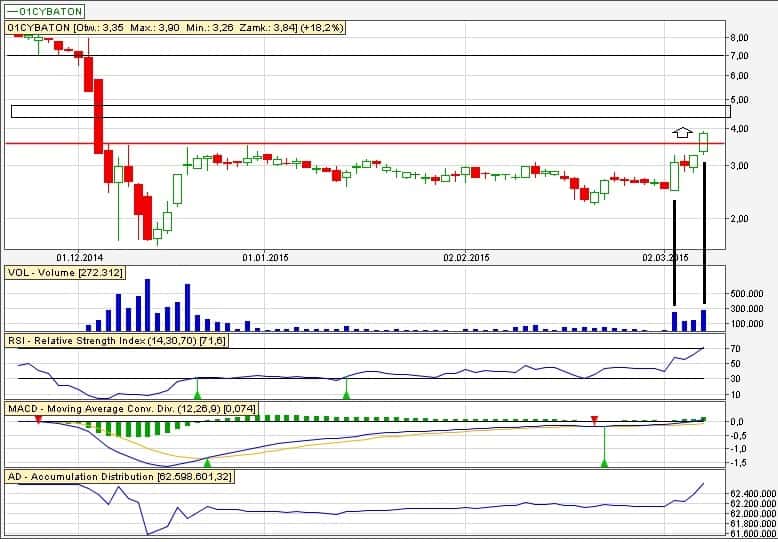Select the green triangle at the MACD trough
The width and height of the screenshot is (778, 542).
[x=208, y=462]
